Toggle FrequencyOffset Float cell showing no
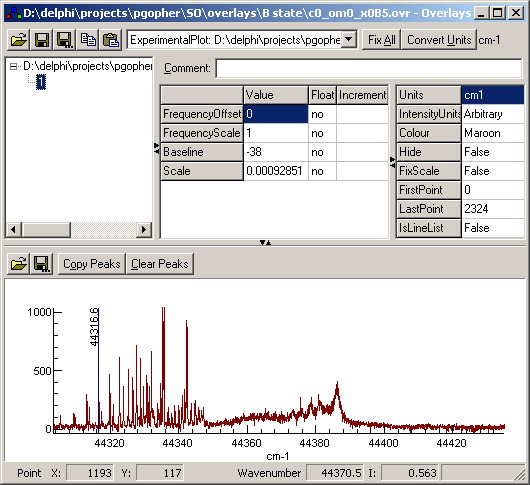This screenshot has width=530, height=485. coord(322,114)
